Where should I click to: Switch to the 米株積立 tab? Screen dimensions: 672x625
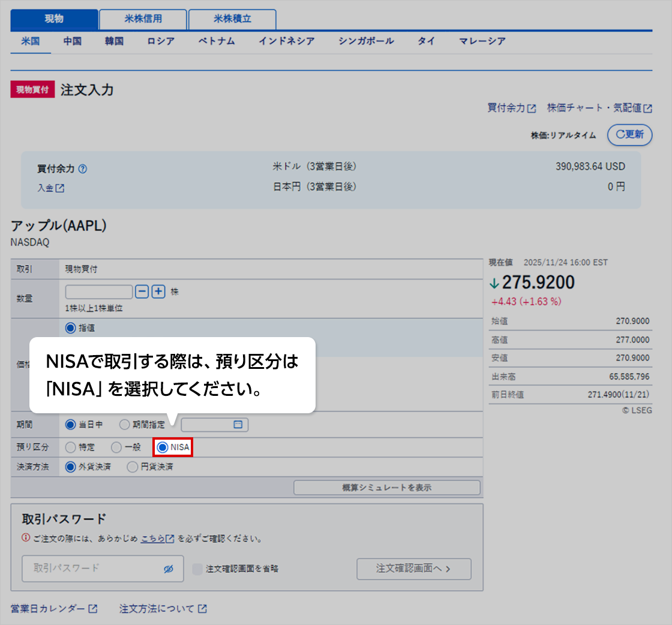(232, 19)
